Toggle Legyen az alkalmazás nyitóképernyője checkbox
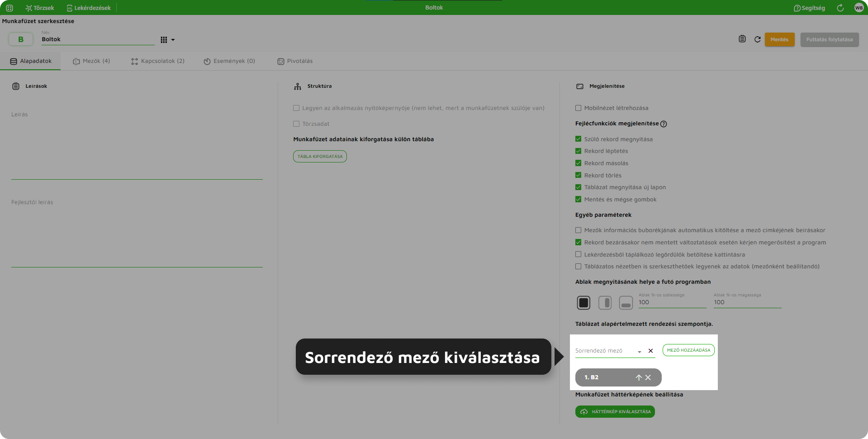This screenshot has width=868, height=439. [x=296, y=108]
